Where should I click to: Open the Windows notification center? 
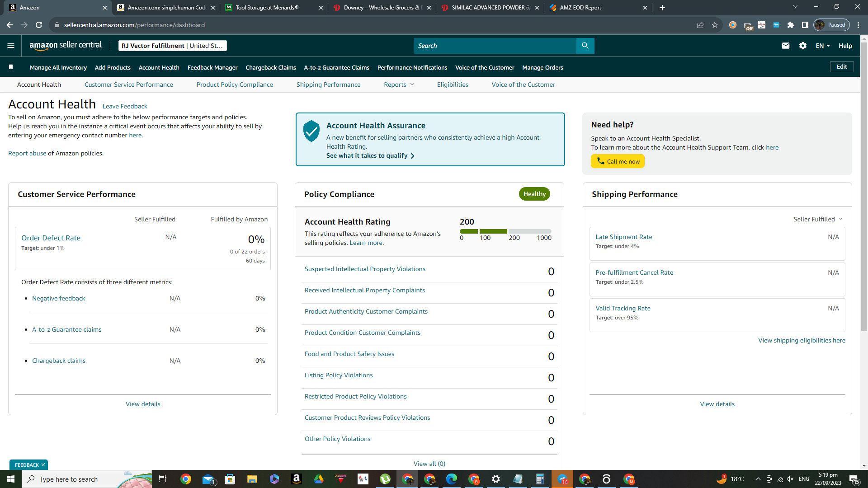[854, 479]
